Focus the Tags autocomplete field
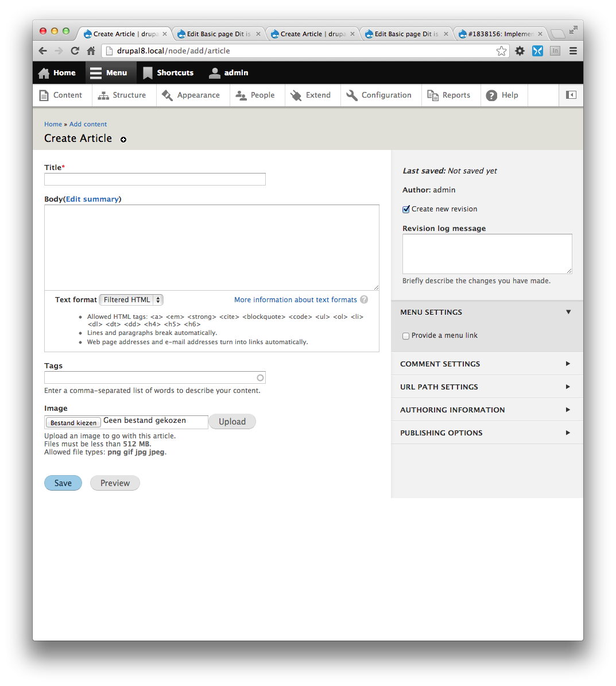Screen dimensions: 616x686 tap(155, 377)
